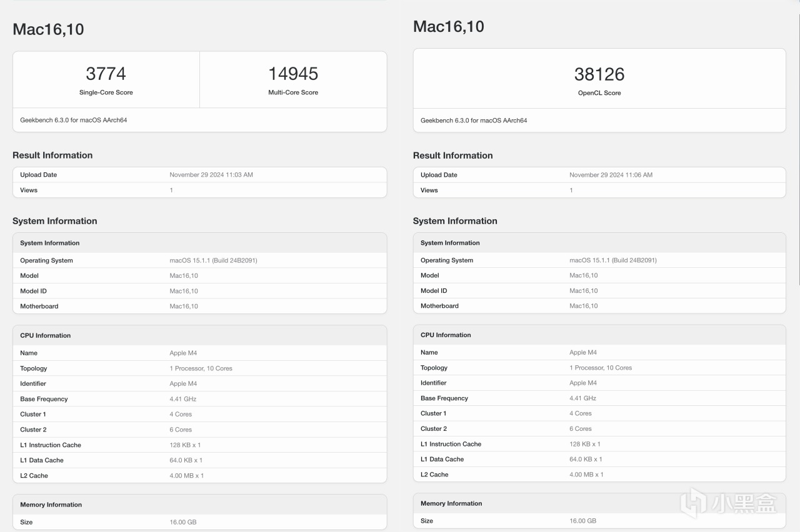The height and width of the screenshot is (532, 800).
Task: Click the OpenCL Score label
Action: click(599, 93)
